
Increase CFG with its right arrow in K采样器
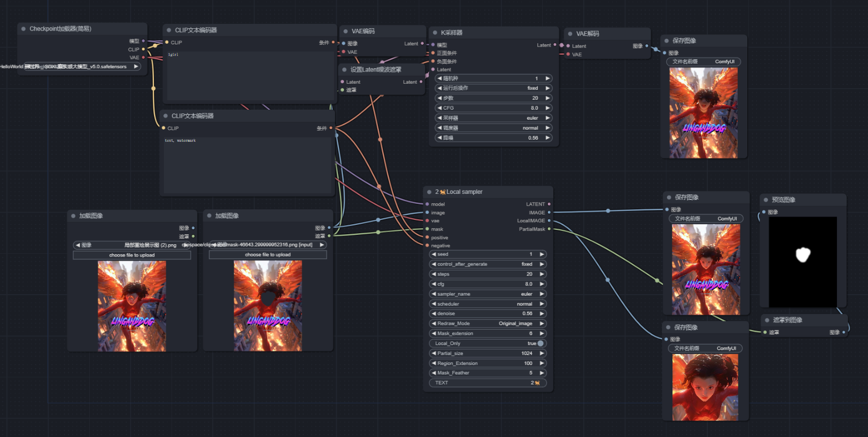pyautogui.click(x=548, y=108)
